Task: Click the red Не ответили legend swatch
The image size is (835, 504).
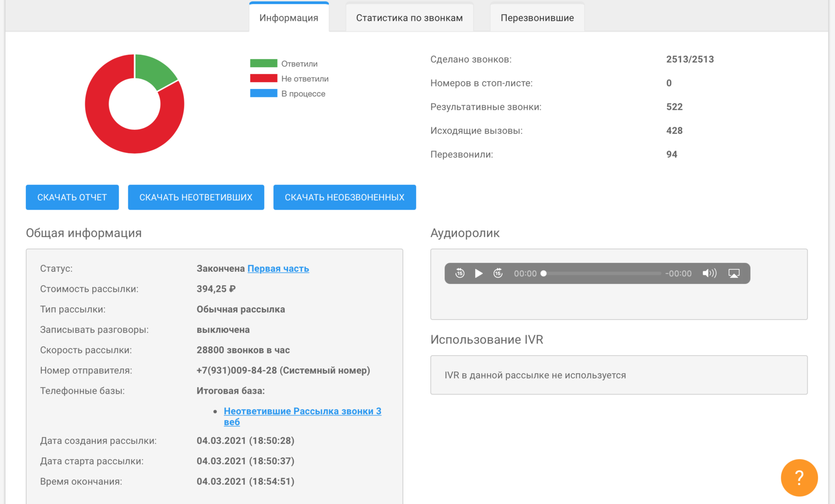Action: (263, 78)
